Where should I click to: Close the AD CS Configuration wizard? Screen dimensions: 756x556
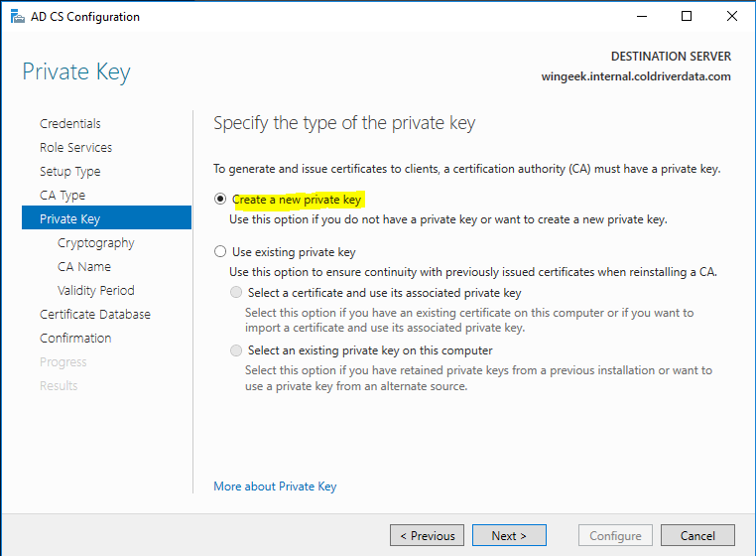[x=732, y=17]
